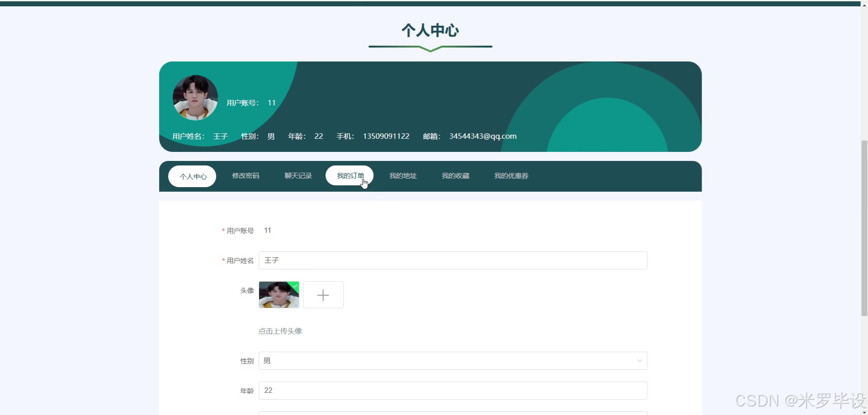This screenshot has height=415, width=868.
Task: Click the 年龄 input showing 22
Action: [x=452, y=390]
